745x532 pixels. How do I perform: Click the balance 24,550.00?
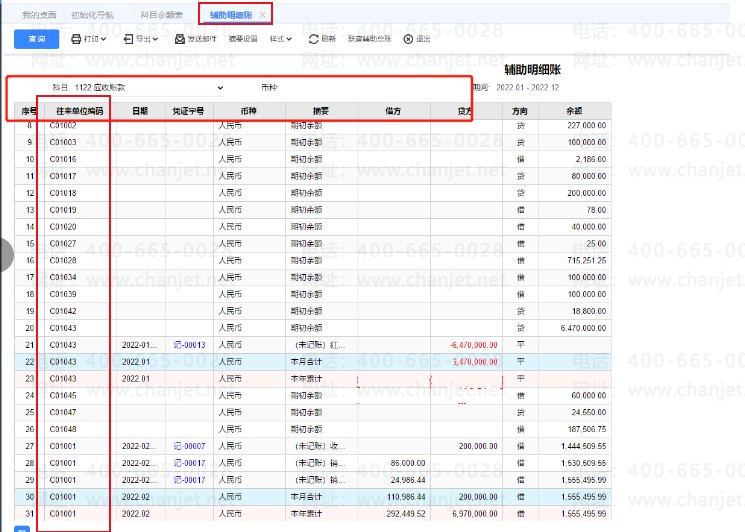point(589,412)
